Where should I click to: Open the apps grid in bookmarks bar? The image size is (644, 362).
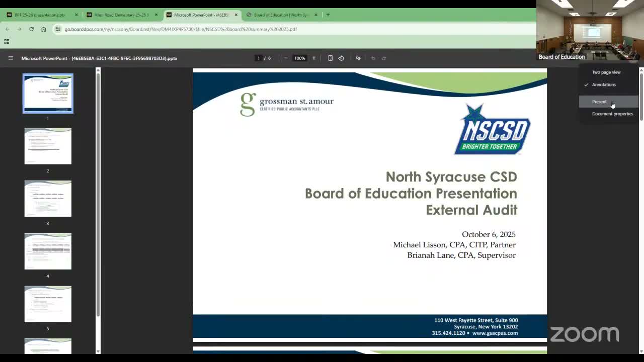tap(7, 42)
